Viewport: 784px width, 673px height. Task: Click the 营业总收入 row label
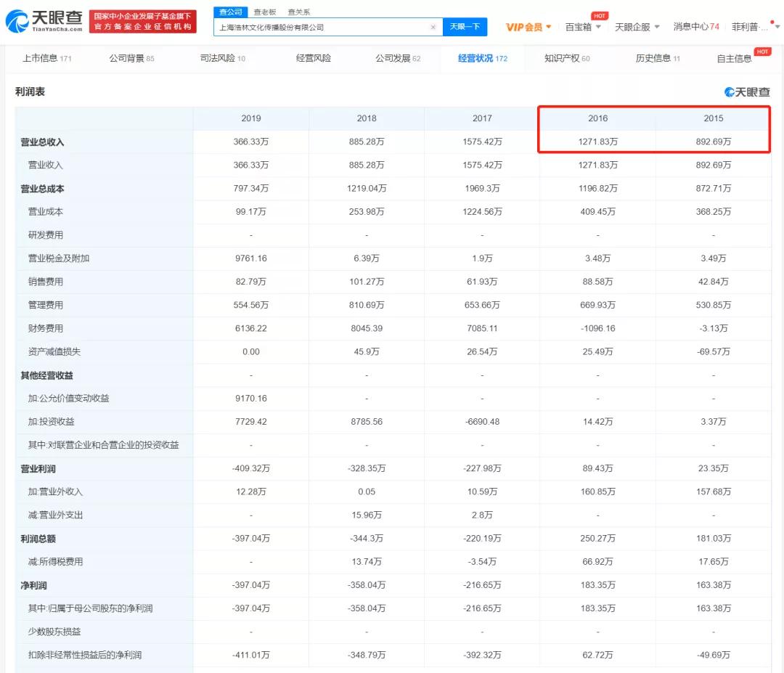[x=43, y=142]
